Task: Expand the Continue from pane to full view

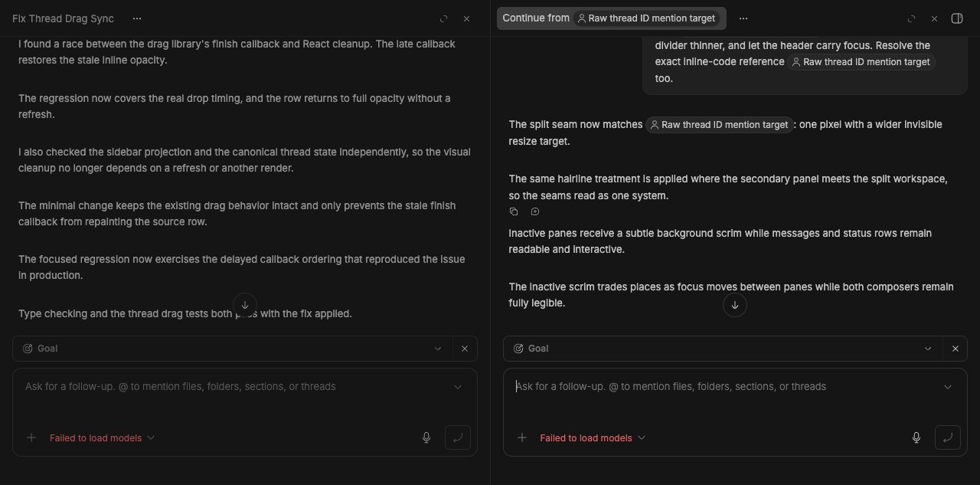Action: click(911, 18)
